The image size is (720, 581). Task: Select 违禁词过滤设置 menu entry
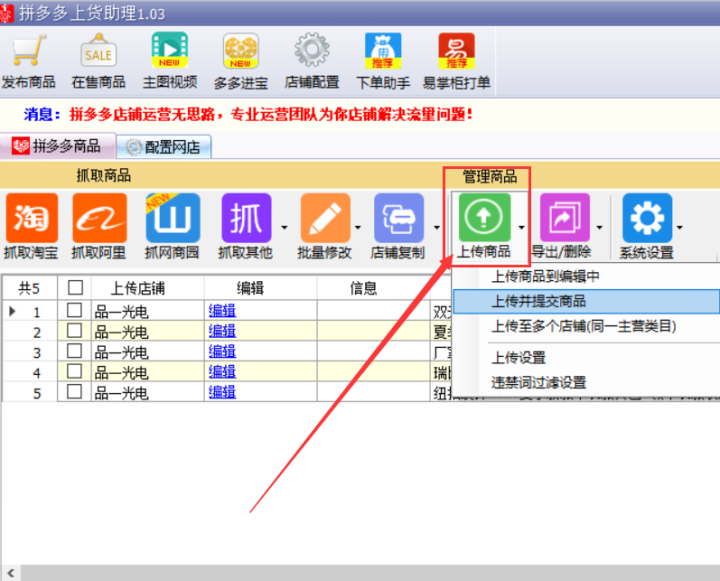pos(538,382)
